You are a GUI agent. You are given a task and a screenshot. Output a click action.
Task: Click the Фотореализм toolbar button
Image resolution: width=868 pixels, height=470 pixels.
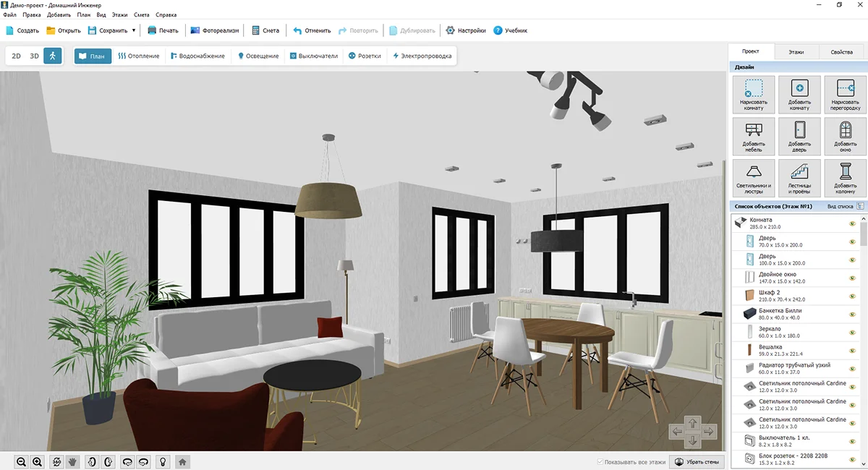click(x=215, y=30)
